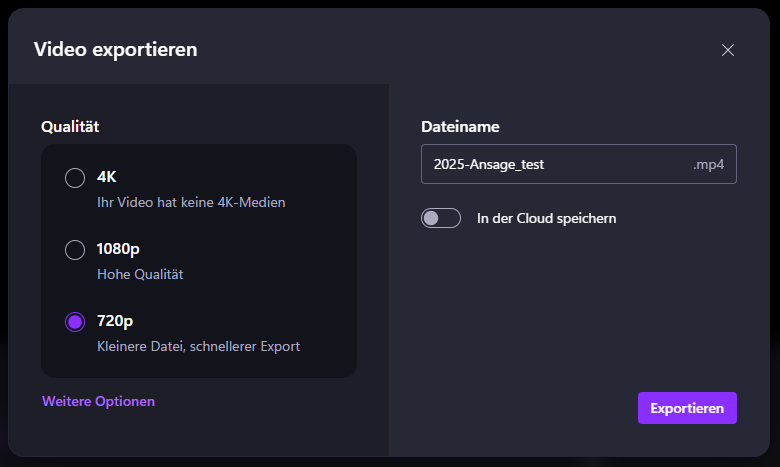Click the 1080p label text

(x=118, y=249)
